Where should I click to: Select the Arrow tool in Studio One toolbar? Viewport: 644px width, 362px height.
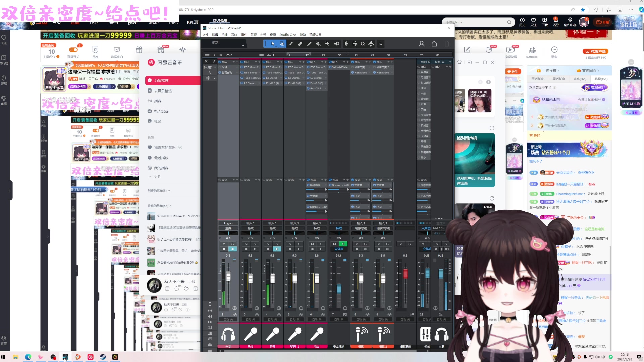tap(273, 44)
